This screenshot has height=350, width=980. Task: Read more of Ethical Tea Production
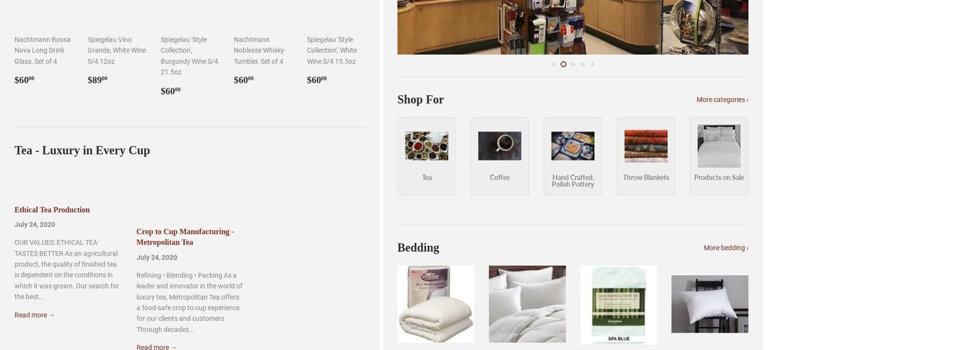tap(34, 315)
